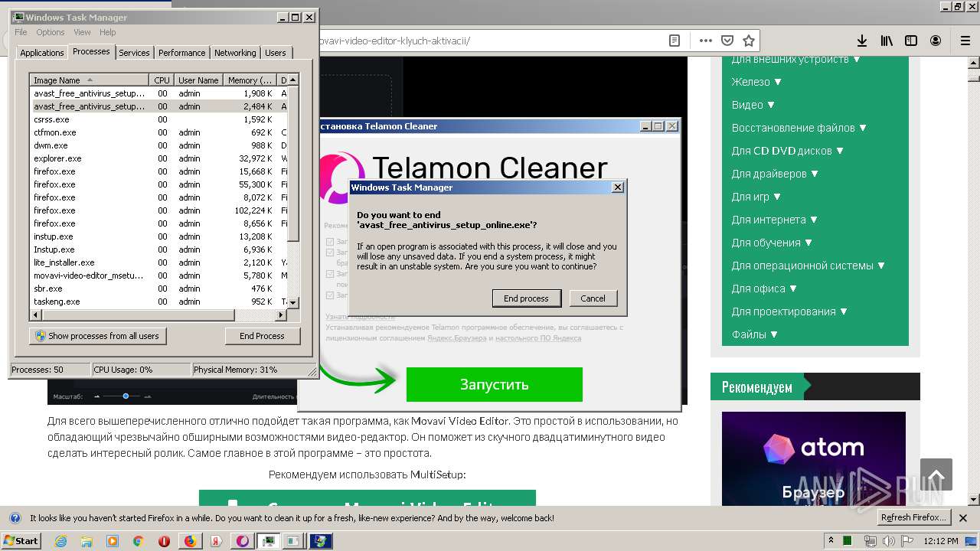
Task: Open Firefox hamburger menu
Action: (965, 41)
